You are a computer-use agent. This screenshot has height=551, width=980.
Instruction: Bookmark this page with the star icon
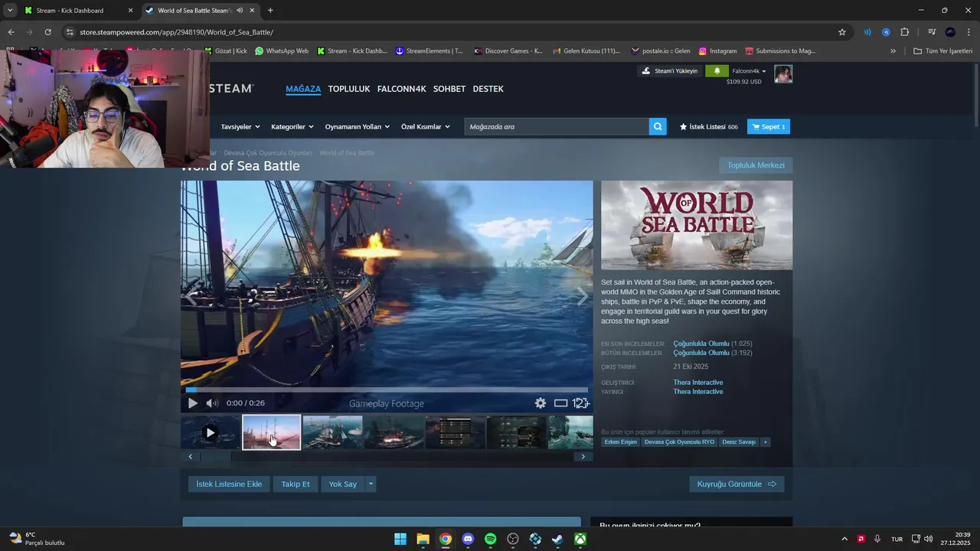842,32
